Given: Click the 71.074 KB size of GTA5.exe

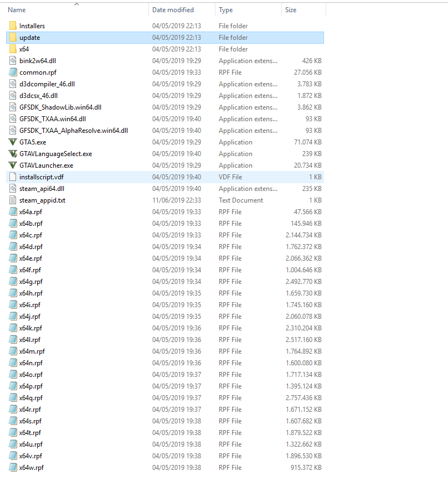Looking at the screenshot, I should tap(308, 142).
